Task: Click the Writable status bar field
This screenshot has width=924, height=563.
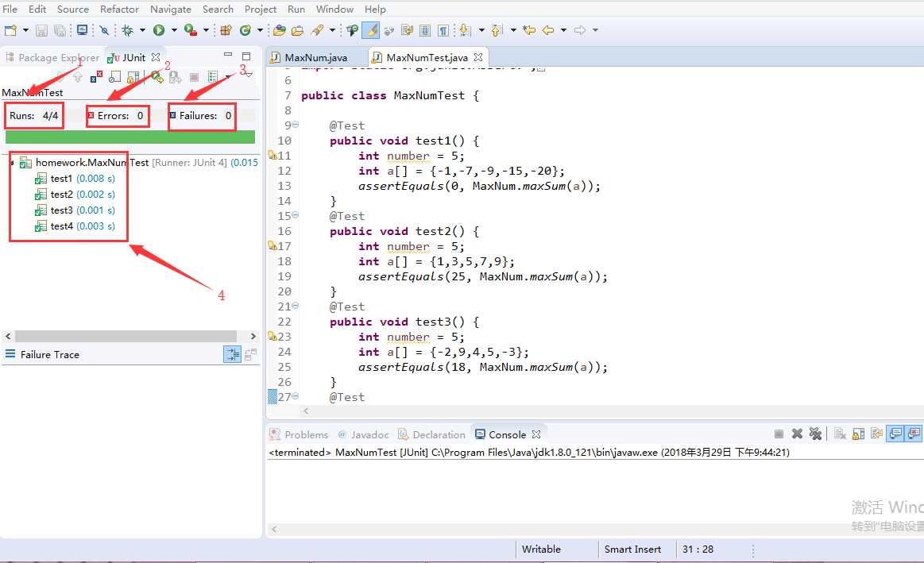Action: [x=541, y=549]
